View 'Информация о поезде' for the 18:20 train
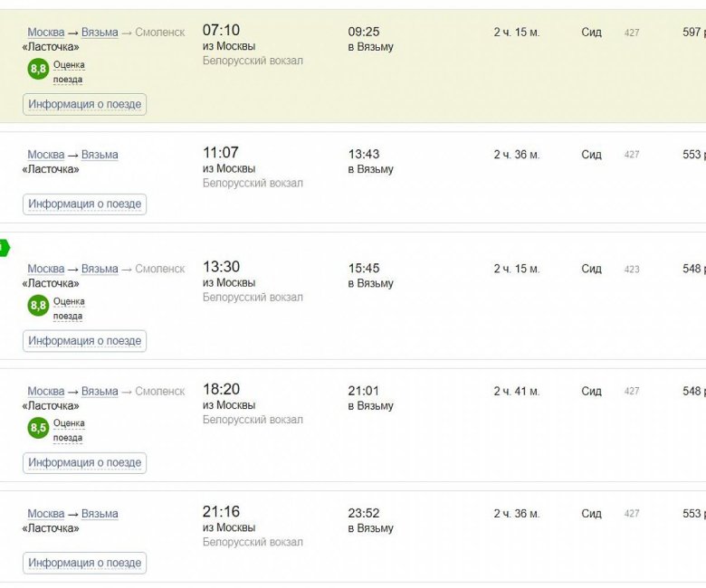The height and width of the screenshot is (588, 706). point(84,463)
